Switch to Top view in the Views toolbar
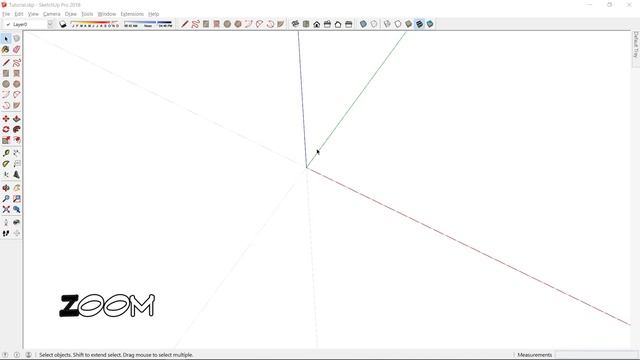Screen dimensions: 640x360 (x=306, y=24)
